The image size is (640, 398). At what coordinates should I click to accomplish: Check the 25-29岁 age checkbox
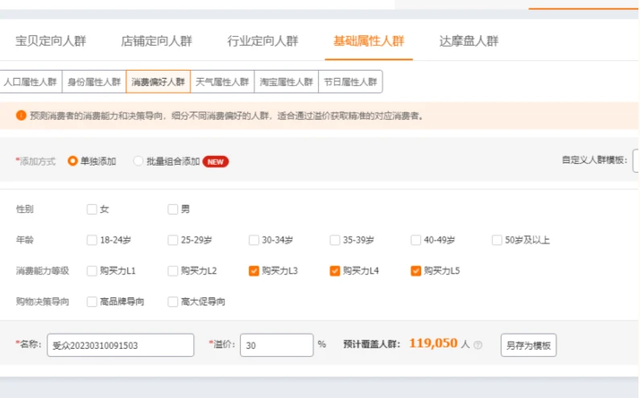[173, 240]
